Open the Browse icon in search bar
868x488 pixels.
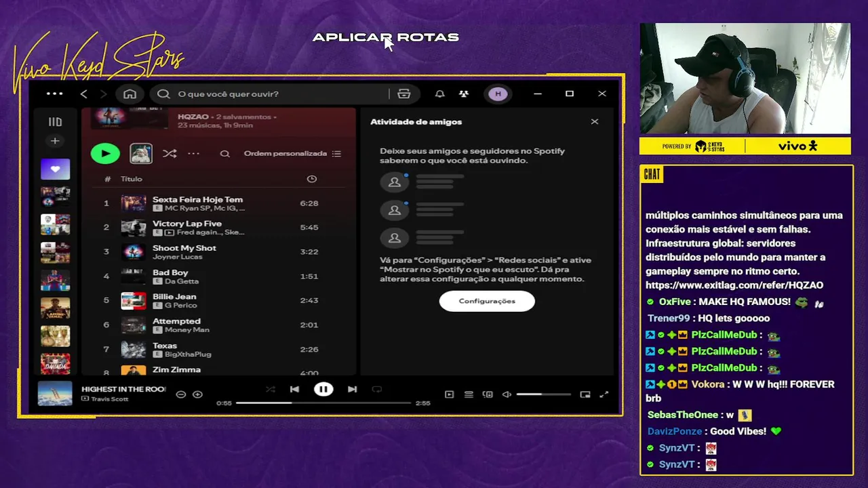click(404, 94)
